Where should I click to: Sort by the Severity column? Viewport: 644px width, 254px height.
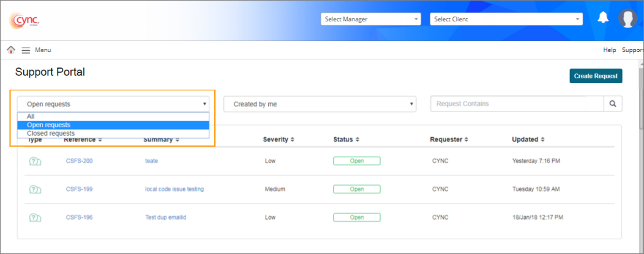pos(279,140)
